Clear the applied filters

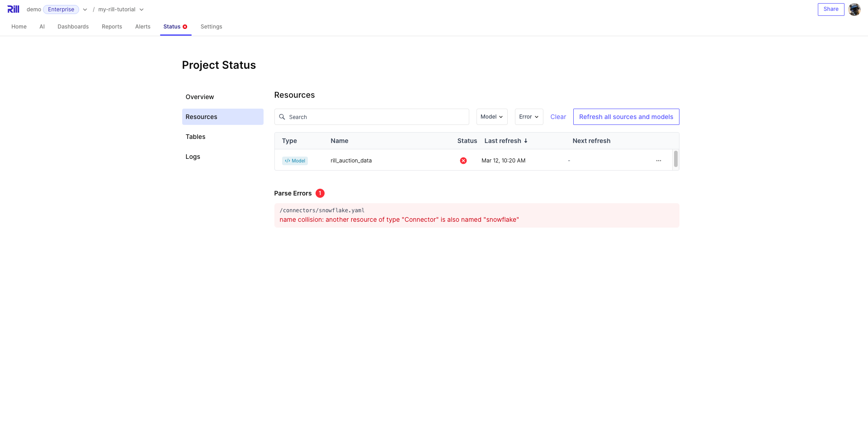coord(558,117)
